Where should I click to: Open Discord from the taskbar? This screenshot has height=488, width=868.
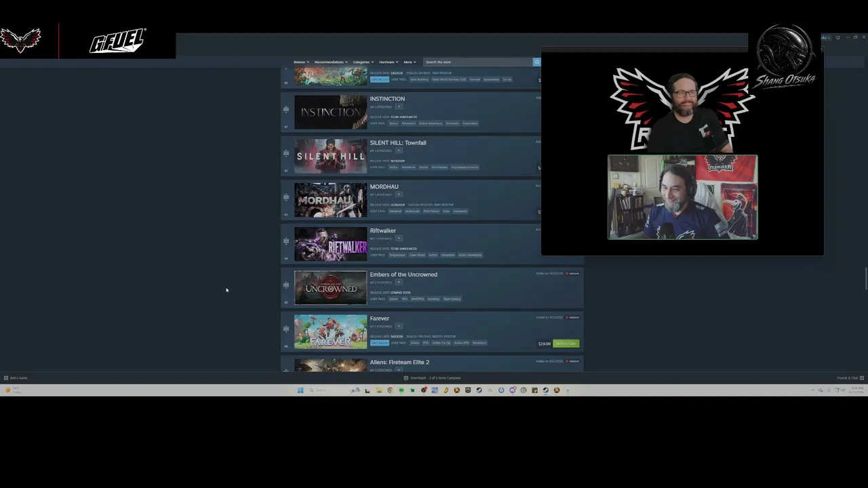[x=512, y=390]
